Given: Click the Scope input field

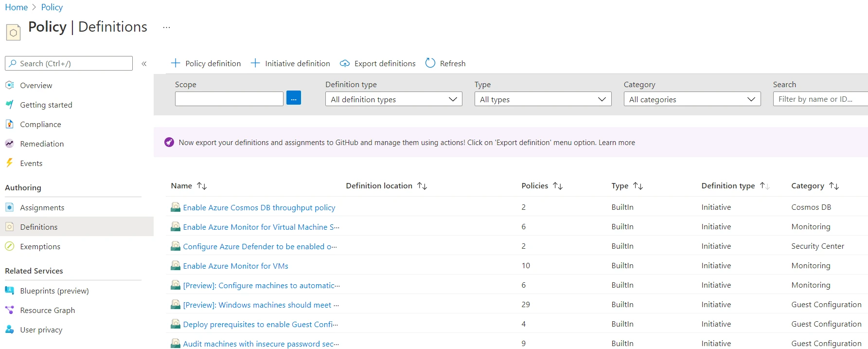Looking at the screenshot, I should [x=229, y=99].
